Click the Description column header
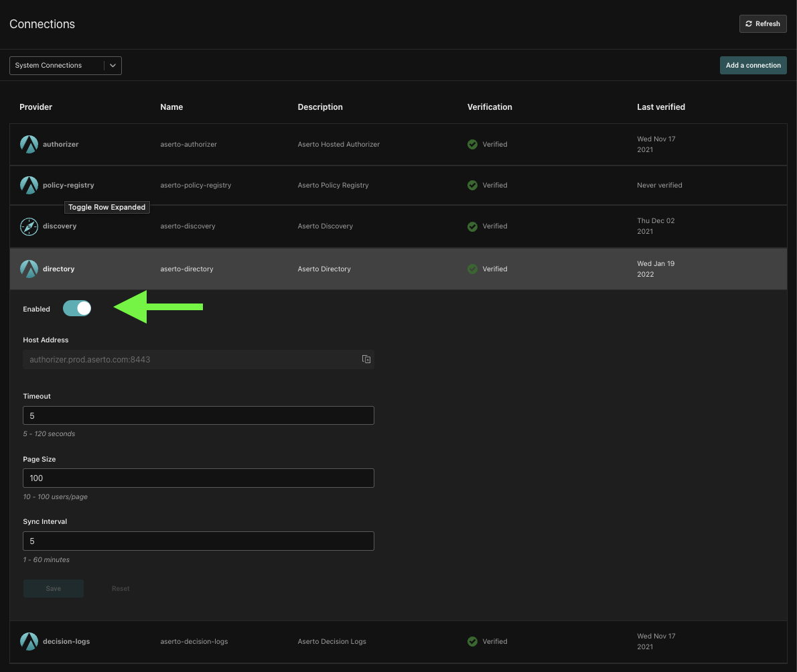The image size is (797, 672). click(x=320, y=107)
